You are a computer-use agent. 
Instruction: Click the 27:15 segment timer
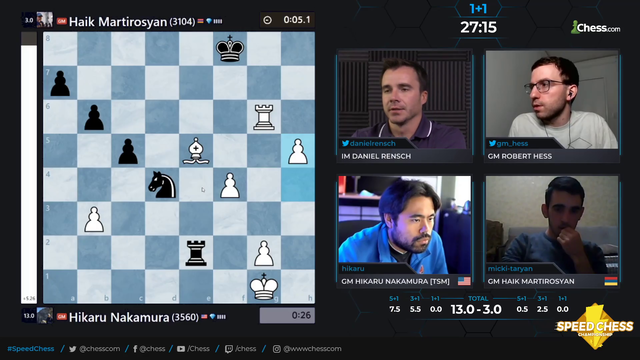click(x=478, y=27)
